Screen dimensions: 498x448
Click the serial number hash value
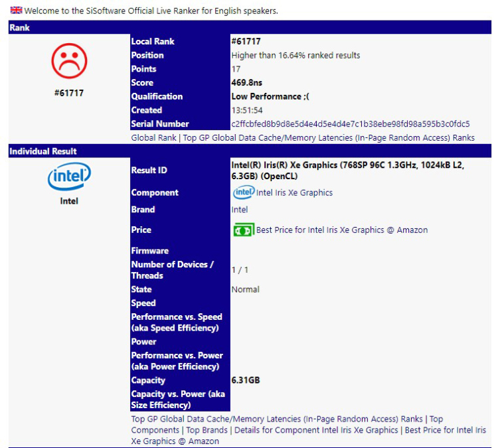click(351, 124)
